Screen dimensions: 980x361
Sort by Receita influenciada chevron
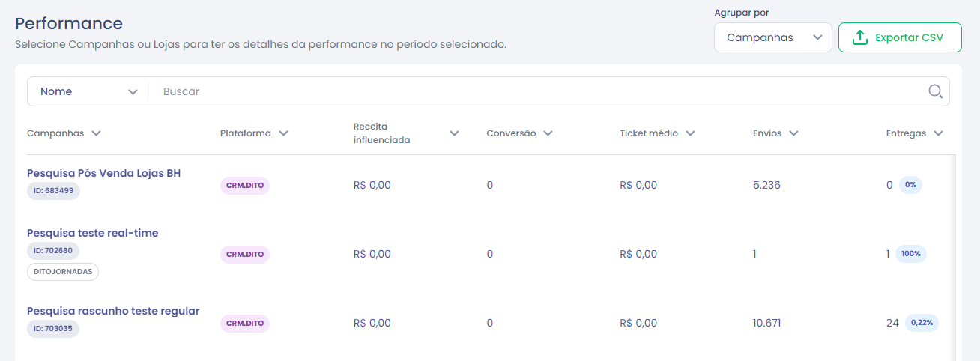point(454,133)
